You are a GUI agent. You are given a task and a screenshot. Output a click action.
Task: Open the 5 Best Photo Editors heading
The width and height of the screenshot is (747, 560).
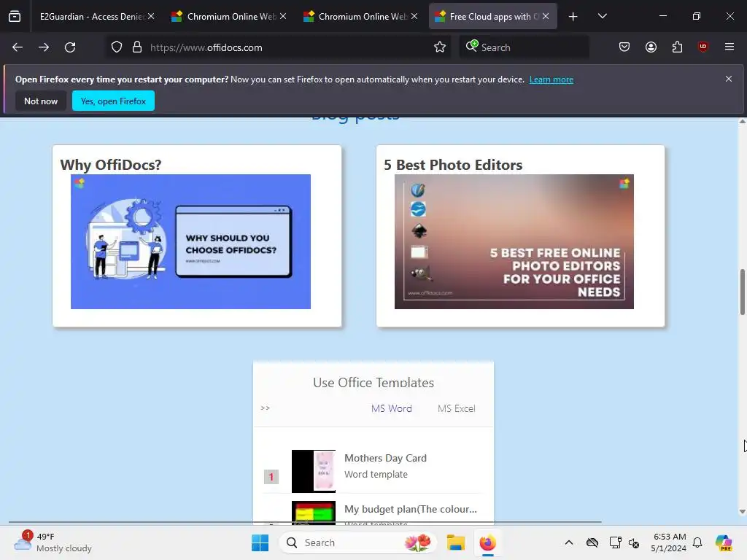point(453,165)
